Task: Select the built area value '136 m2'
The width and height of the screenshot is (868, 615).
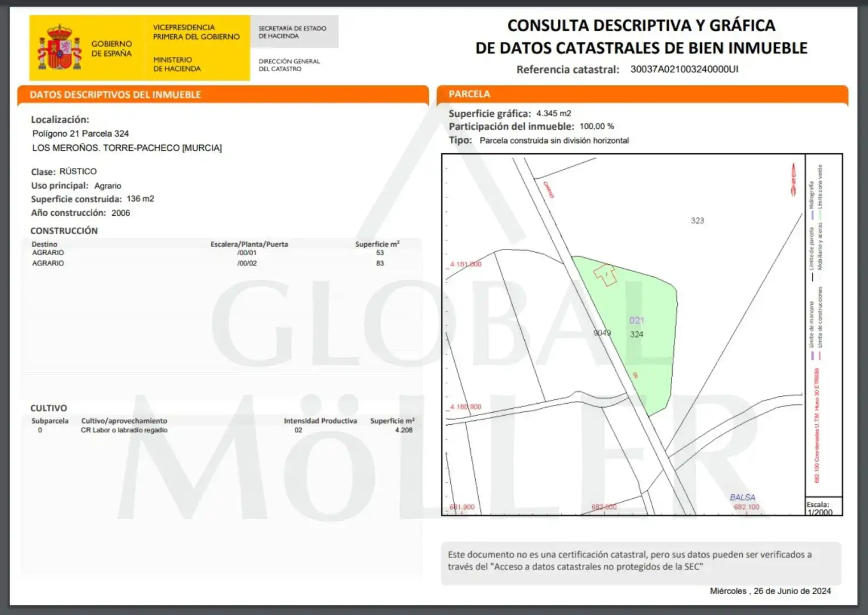Action: (x=141, y=199)
